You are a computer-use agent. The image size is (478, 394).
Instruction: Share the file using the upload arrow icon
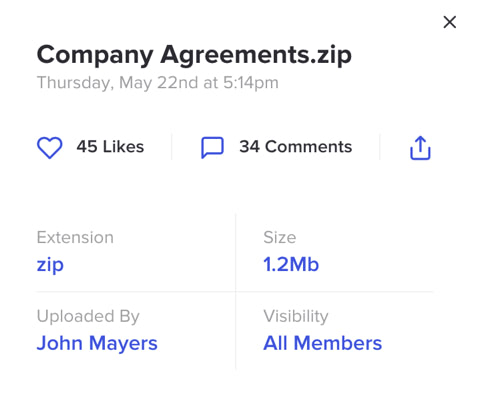click(420, 148)
